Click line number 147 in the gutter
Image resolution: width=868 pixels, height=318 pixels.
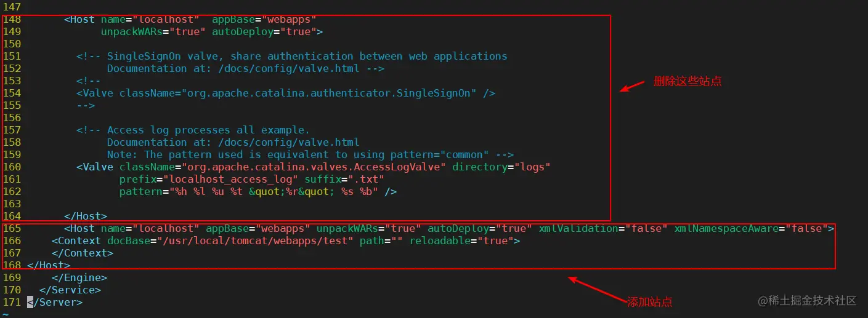[x=12, y=7]
